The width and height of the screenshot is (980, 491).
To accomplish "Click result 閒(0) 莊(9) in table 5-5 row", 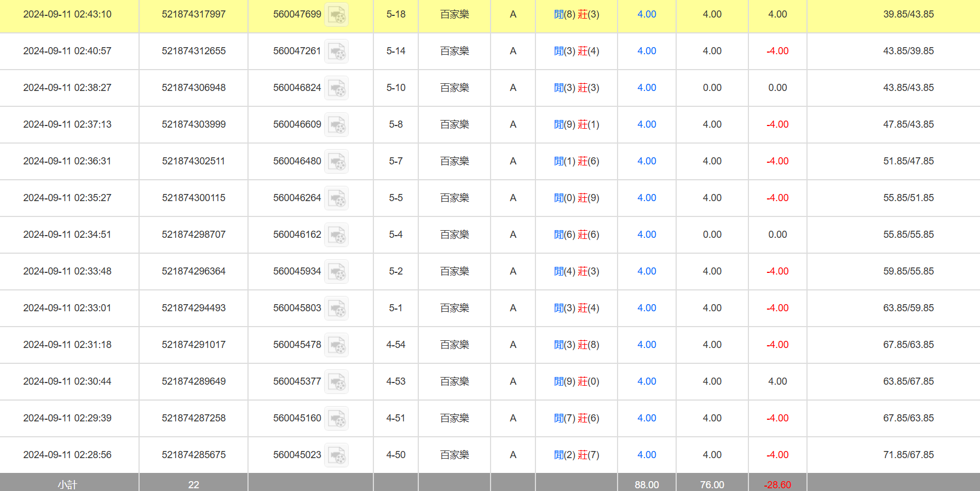I will (x=576, y=198).
